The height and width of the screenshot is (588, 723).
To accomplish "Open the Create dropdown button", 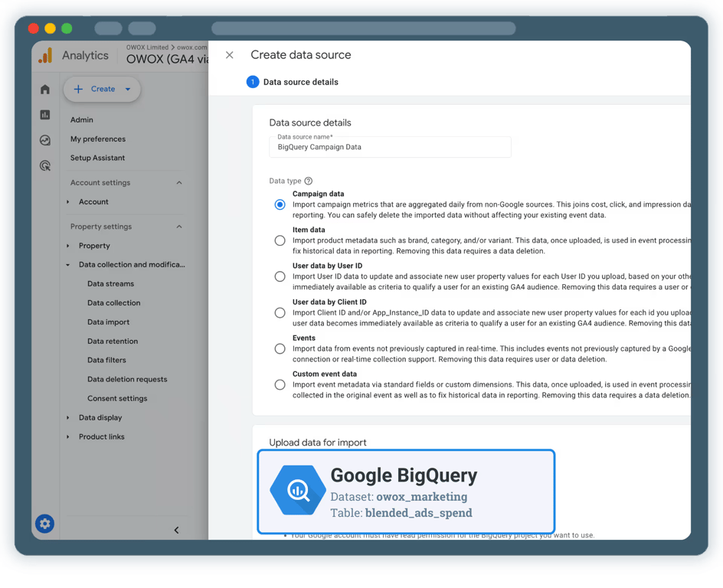I will [102, 89].
